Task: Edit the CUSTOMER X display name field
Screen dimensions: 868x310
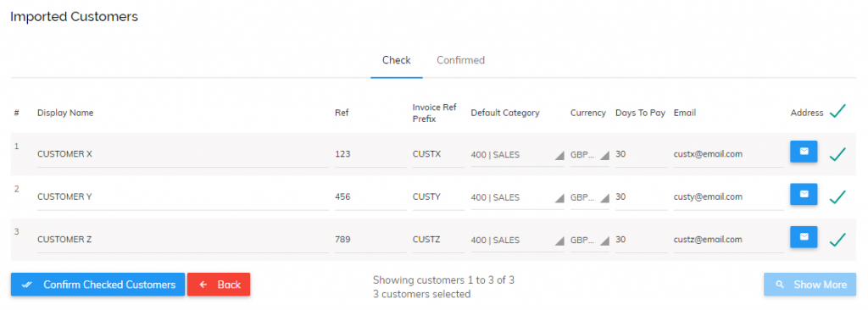Action: coord(183,154)
